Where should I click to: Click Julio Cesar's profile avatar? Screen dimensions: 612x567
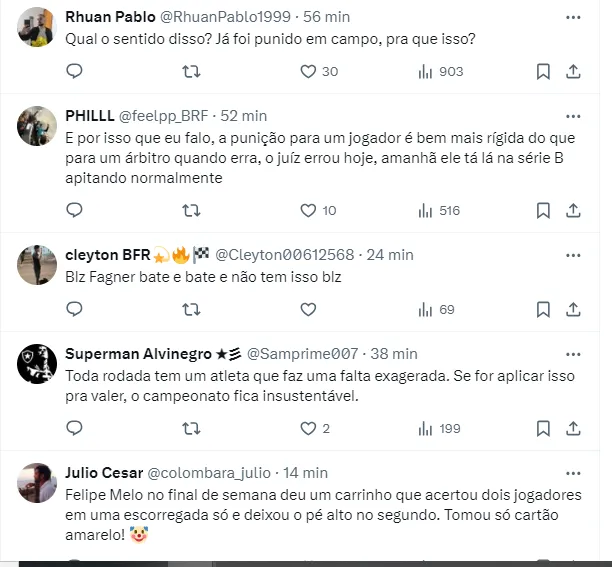pos(38,483)
